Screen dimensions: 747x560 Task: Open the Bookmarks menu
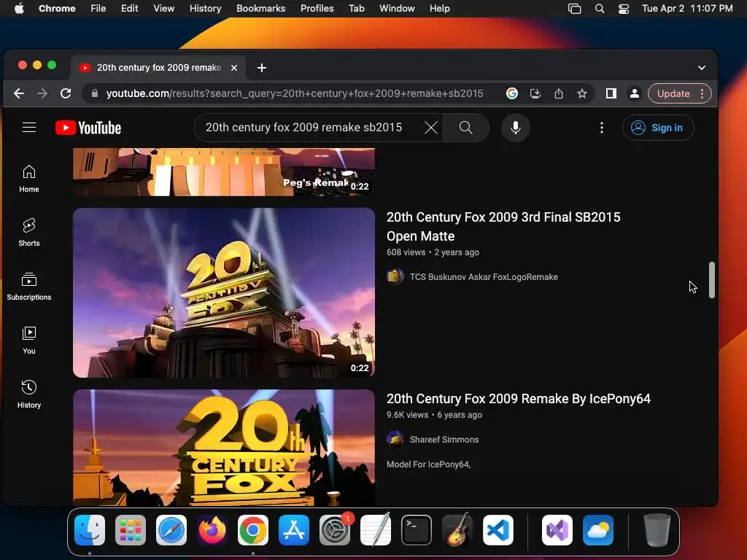coord(260,9)
